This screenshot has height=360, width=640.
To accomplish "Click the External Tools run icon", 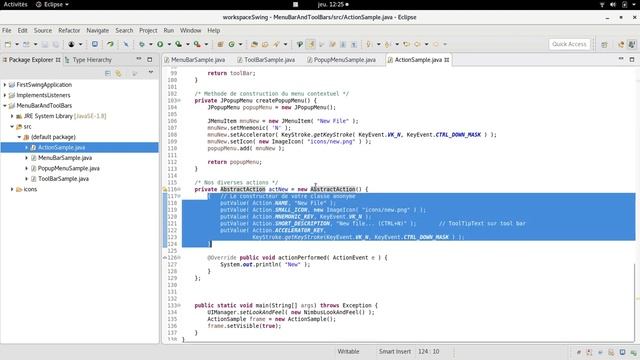I will [x=197, y=44].
